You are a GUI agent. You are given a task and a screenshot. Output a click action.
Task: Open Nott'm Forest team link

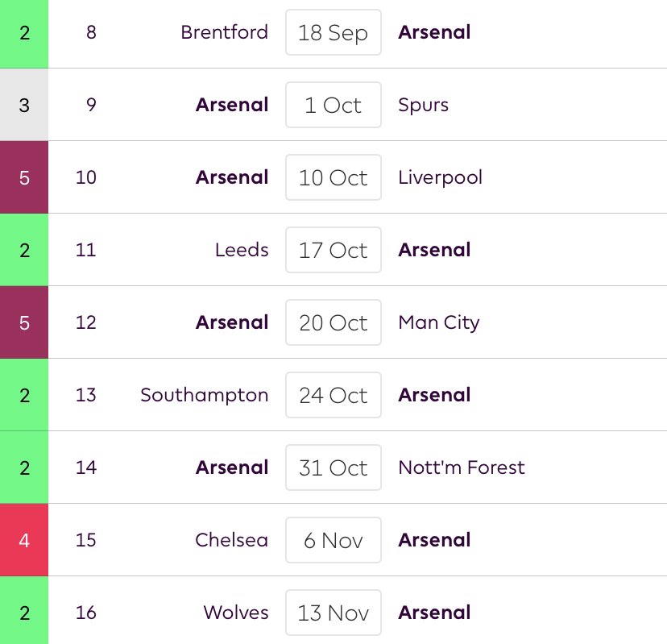[461, 468]
